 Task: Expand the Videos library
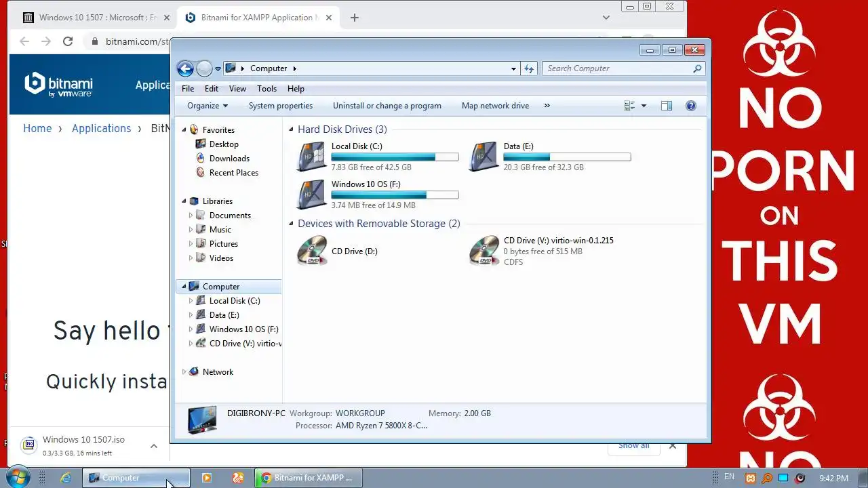191,258
